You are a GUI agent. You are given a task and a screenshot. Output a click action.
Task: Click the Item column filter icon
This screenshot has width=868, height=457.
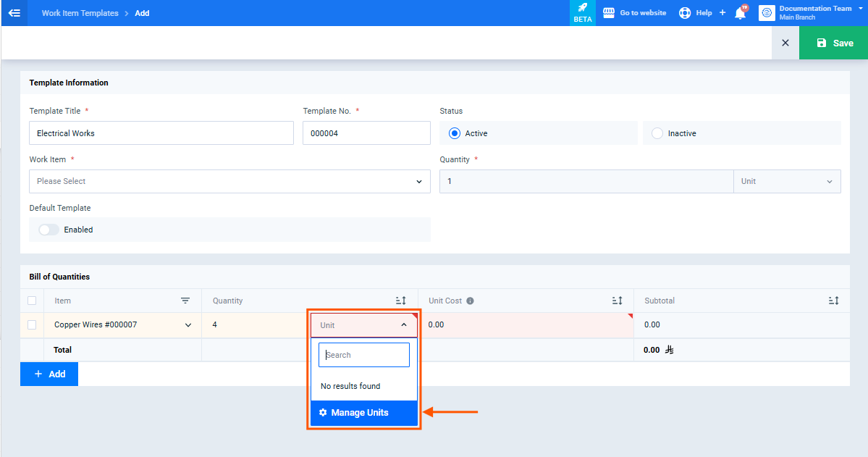(185, 301)
